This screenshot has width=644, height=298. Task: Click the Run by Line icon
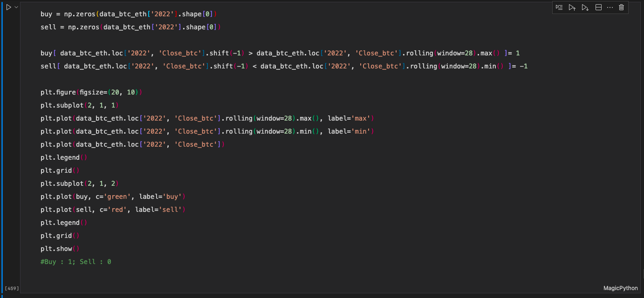pos(559,7)
